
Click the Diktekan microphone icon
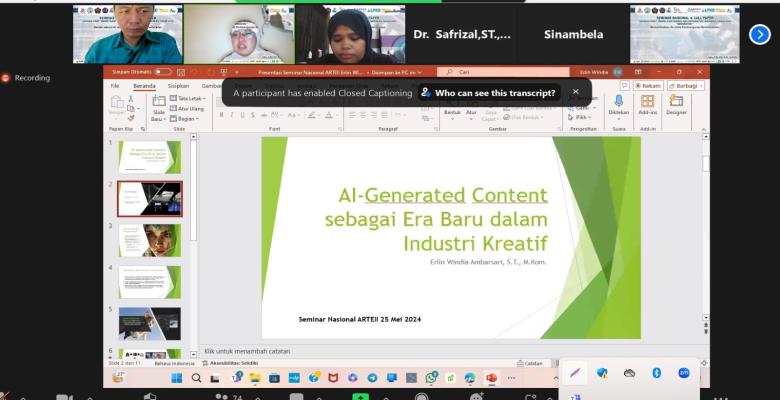pos(618,102)
